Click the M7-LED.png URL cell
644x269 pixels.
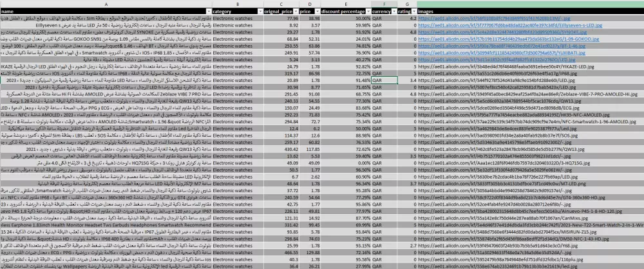coord(530,183)
